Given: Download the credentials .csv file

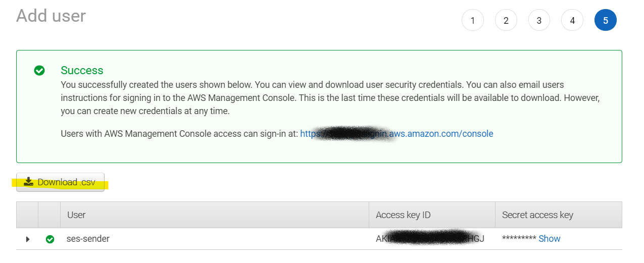Looking at the screenshot, I should pyautogui.click(x=60, y=182).
